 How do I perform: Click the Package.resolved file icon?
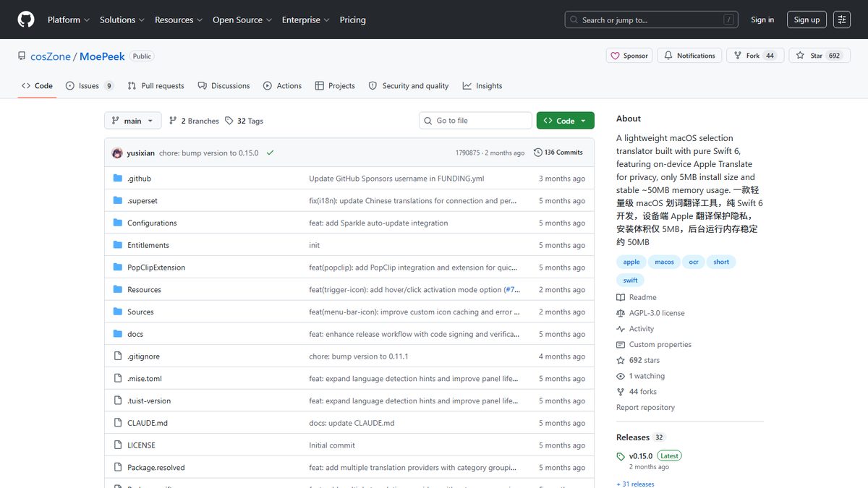tap(118, 467)
